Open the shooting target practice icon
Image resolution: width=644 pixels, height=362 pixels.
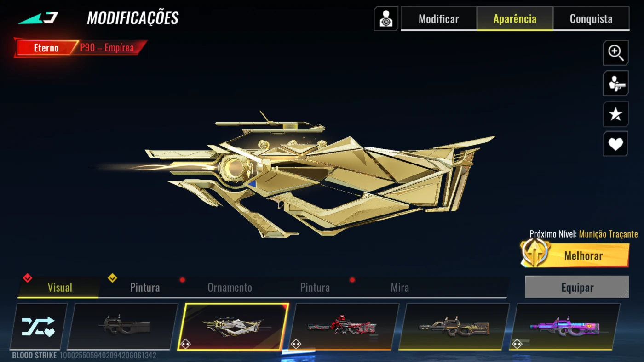click(386, 19)
